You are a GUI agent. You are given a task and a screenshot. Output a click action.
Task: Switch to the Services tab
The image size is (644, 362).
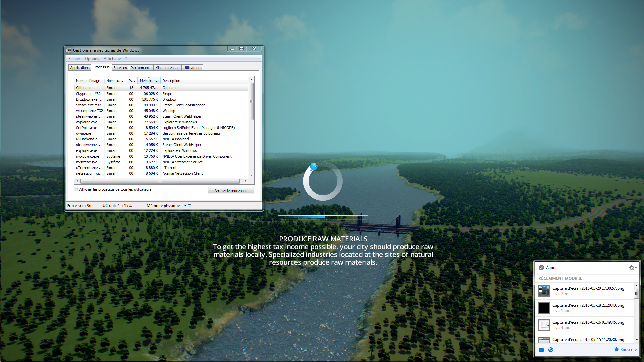tap(120, 68)
